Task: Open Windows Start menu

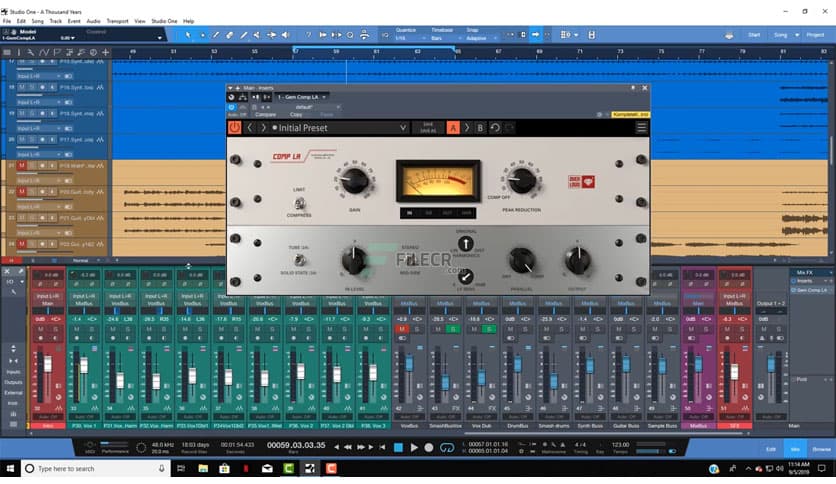Action: coord(10,469)
